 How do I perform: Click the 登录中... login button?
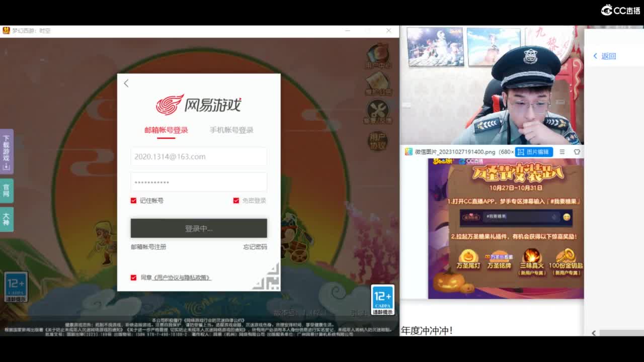(x=199, y=228)
